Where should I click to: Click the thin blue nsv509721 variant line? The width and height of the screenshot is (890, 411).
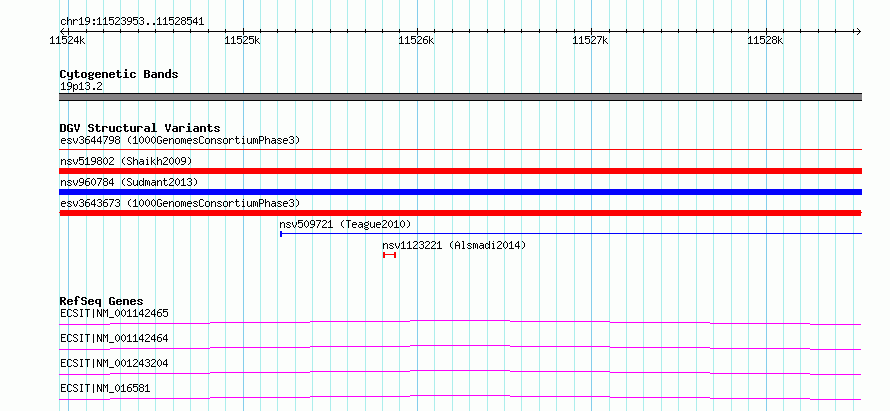click(571, 234)
